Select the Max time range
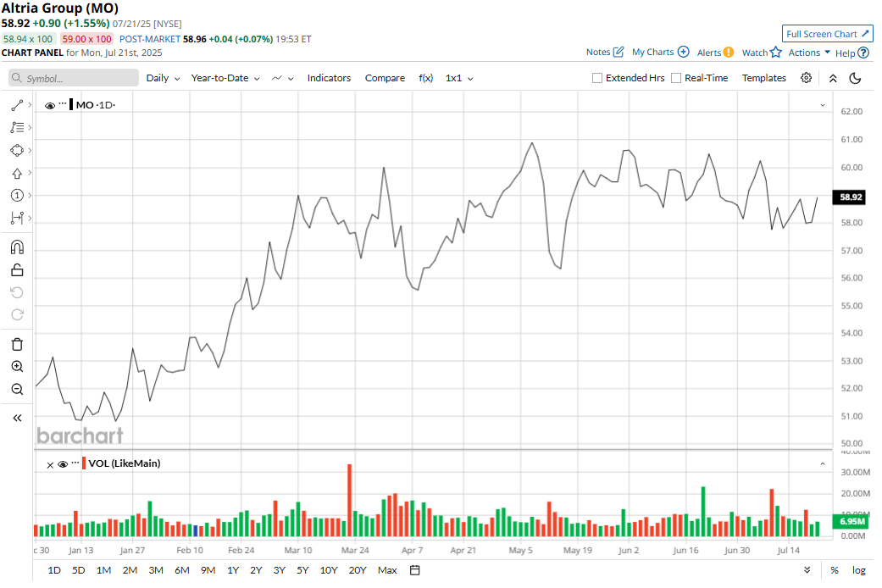Viewport: 882px width, 588px height. click(x=387, y=570)
